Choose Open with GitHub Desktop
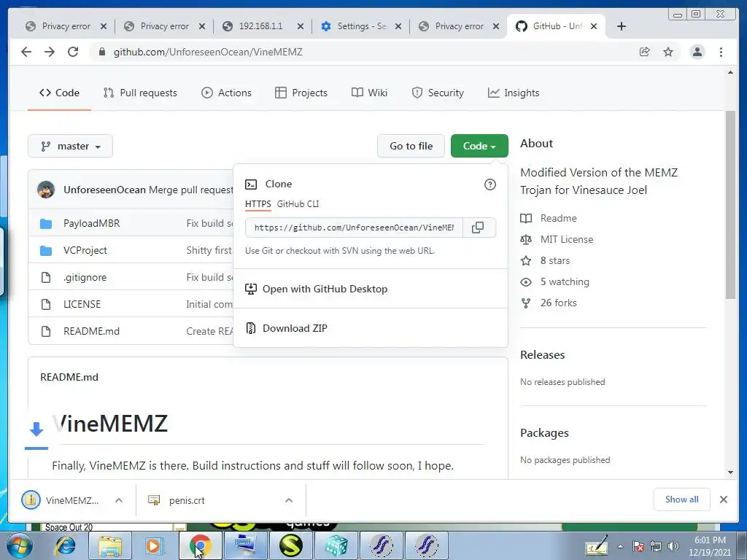This screenshot has height=560, width=747. pos(325,289)
